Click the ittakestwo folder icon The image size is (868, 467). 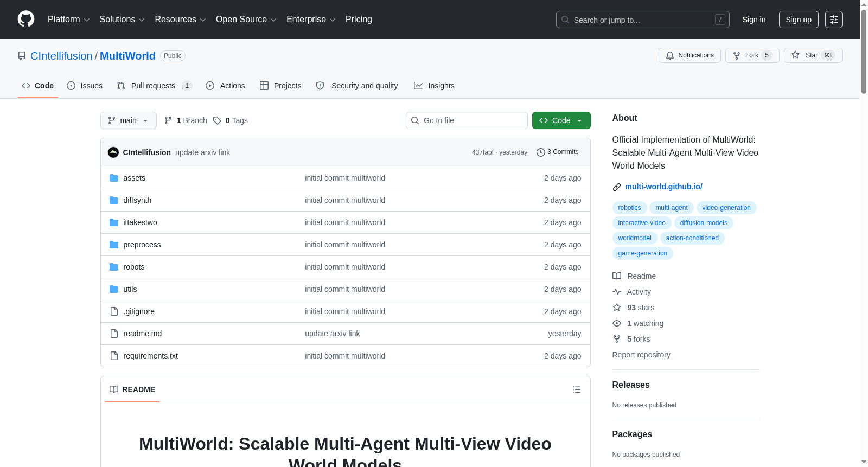[x=114, y=222]
